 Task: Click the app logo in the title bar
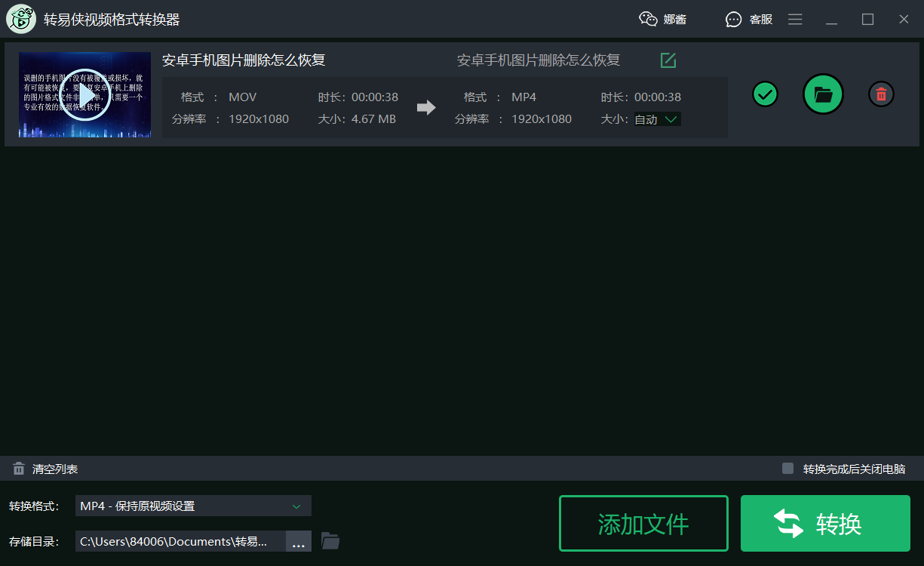[x=20, y=19]
